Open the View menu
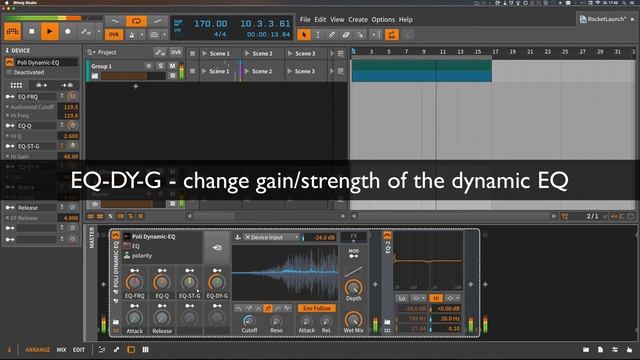 [x=337, y=20]
